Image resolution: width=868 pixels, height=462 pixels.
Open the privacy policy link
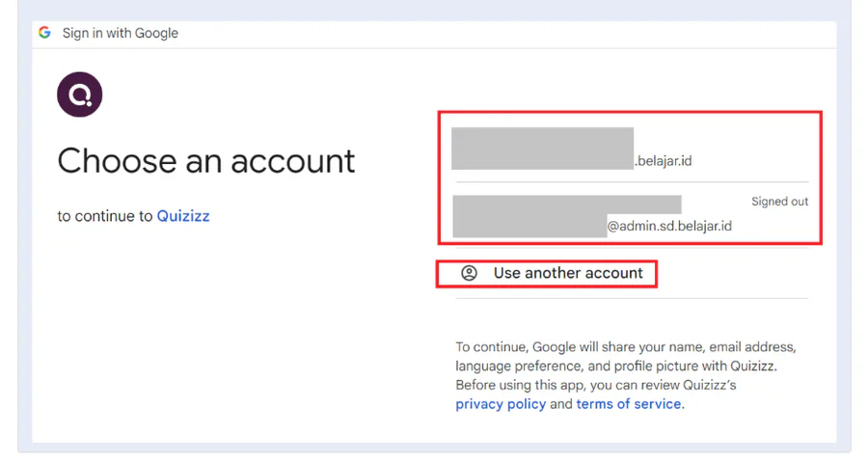click(x=501, y=404)
